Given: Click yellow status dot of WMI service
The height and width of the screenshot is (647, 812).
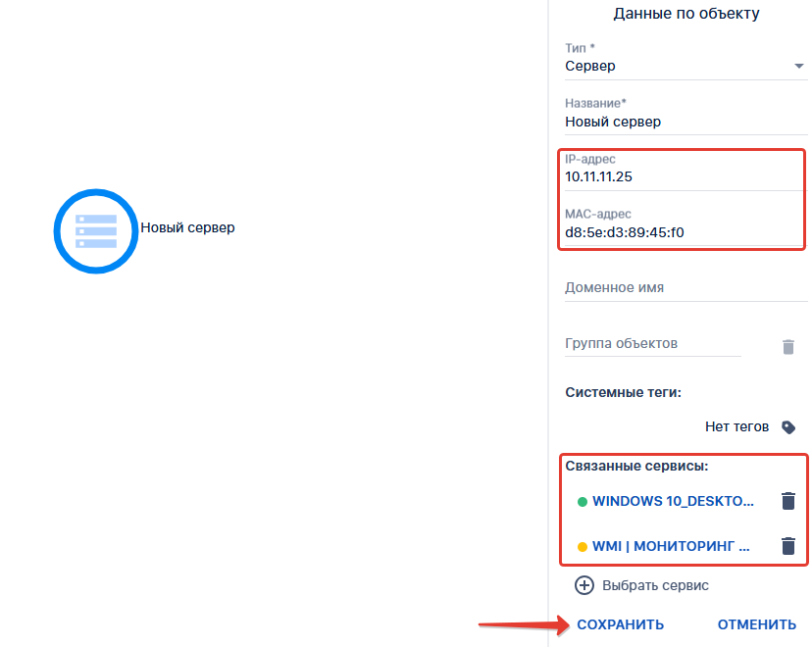Looking at the screenshot, I should point(582,547).
